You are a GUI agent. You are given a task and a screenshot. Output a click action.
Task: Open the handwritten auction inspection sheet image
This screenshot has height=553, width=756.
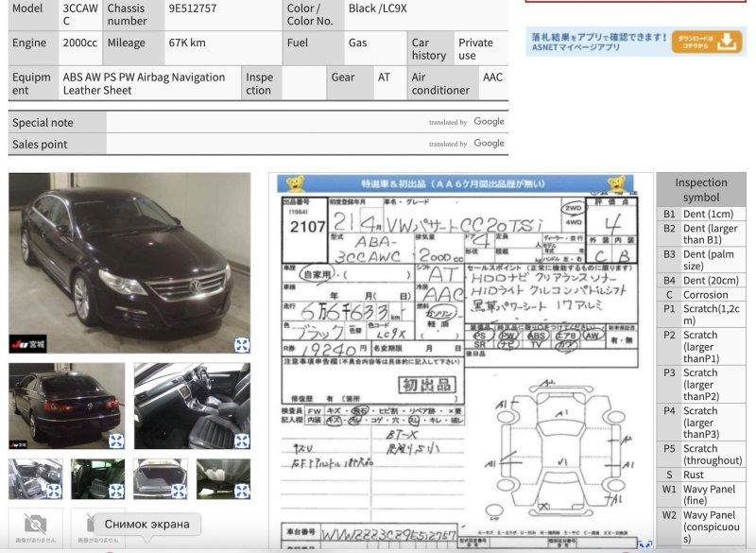click(460, 359)
